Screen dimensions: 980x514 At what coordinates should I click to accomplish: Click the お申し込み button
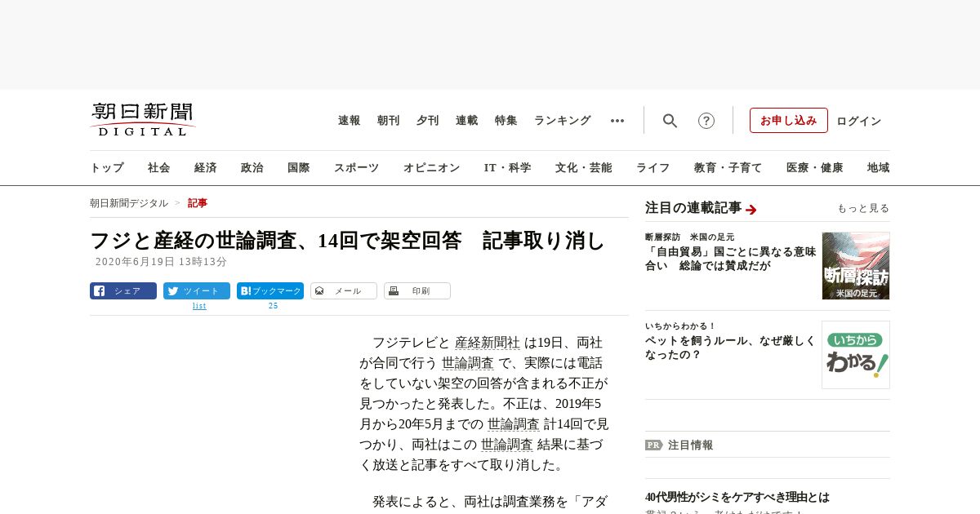point(789,121)
